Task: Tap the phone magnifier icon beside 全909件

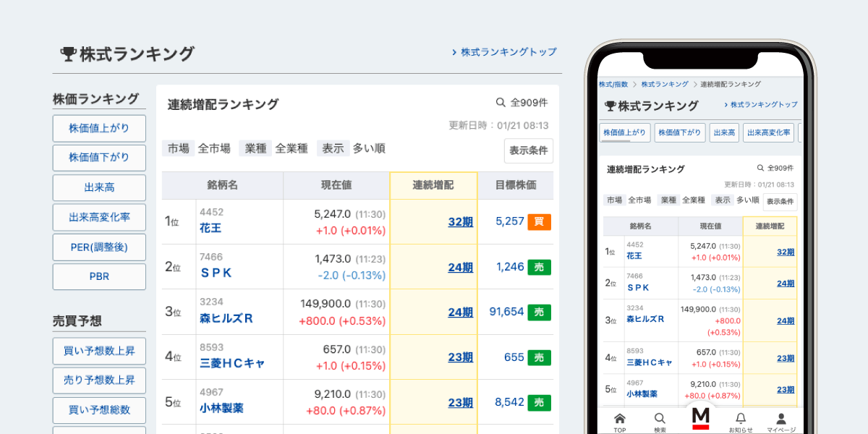Action: pos(760,168)
